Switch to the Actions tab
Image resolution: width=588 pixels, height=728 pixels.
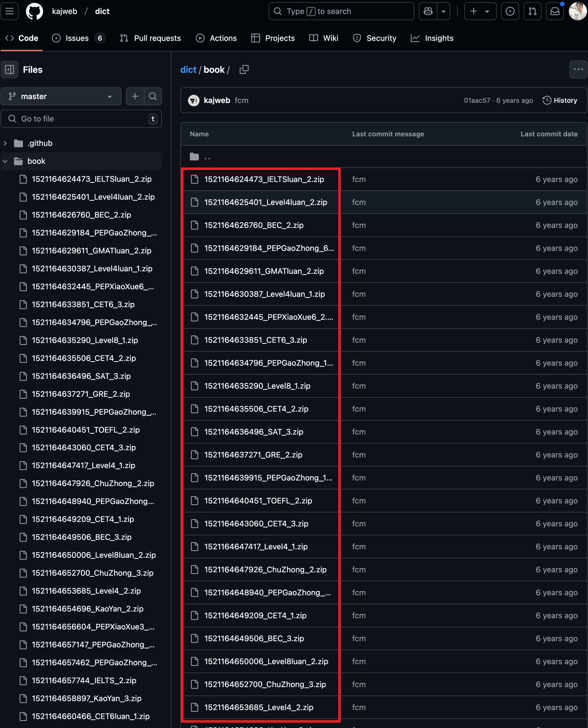(216, 38)
